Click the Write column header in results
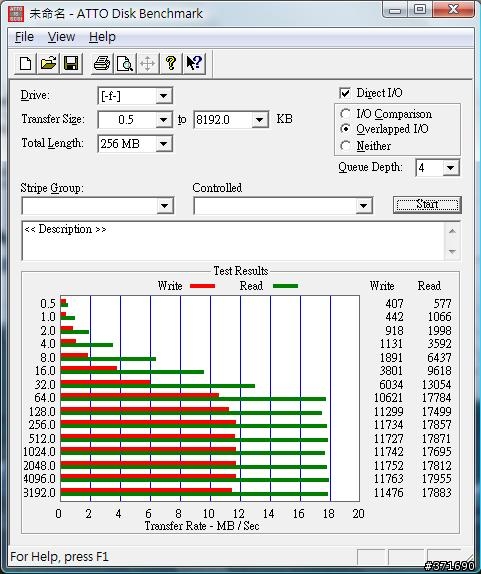The height and width of the screenshot is (574, 481). pos(382,286)
